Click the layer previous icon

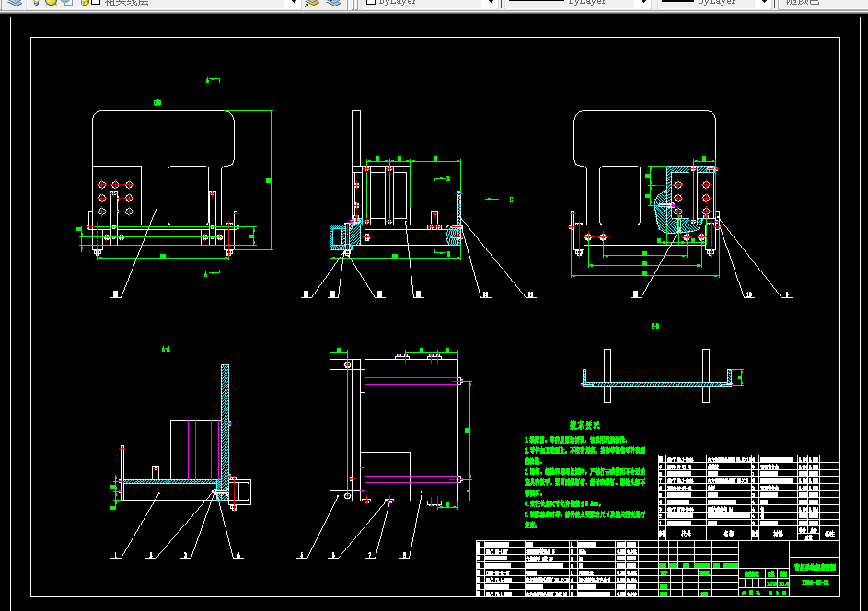pyautogui.click(x=333, y=2)
